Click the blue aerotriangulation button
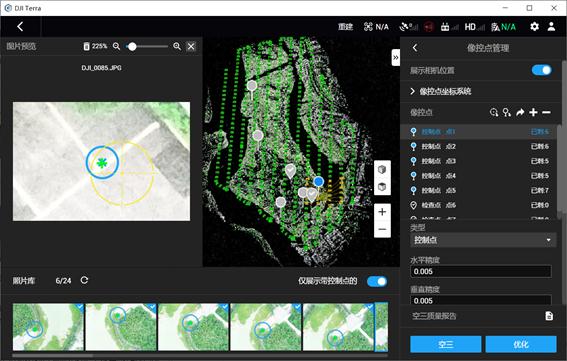Viewport: 567px width, 361px height. coord(446,344)
